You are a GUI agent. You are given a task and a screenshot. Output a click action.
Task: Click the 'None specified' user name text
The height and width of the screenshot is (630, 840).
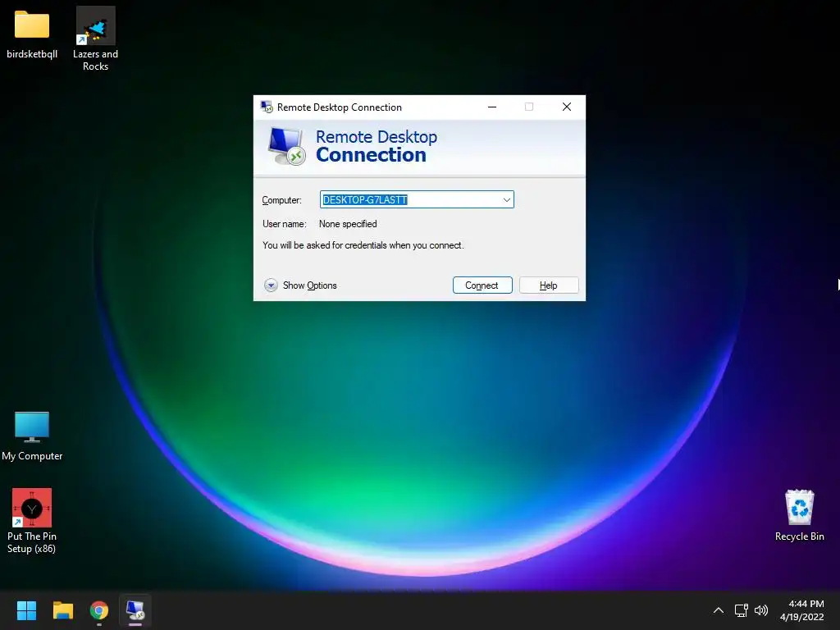348,224
